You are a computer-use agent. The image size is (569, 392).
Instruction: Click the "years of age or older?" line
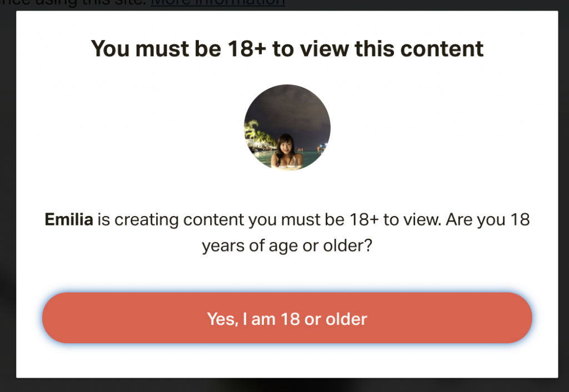(x=287, y=245)
